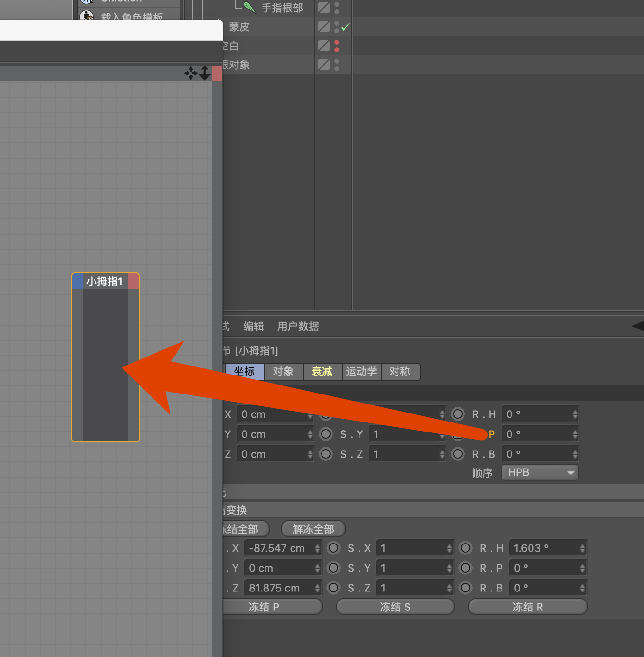Click the blue input port of the 小拇指1 node
This screenshot has width=644, height=657.
pyautogui.click(x=77, y=282)
